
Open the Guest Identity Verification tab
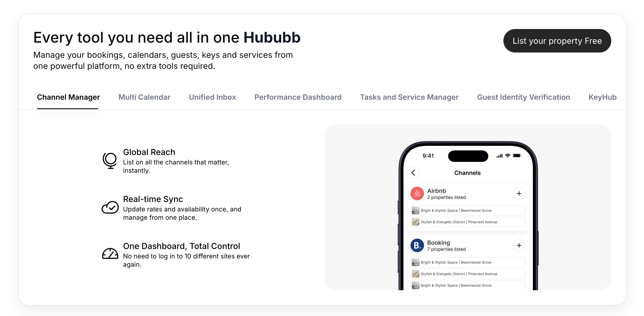click(523, 97)
